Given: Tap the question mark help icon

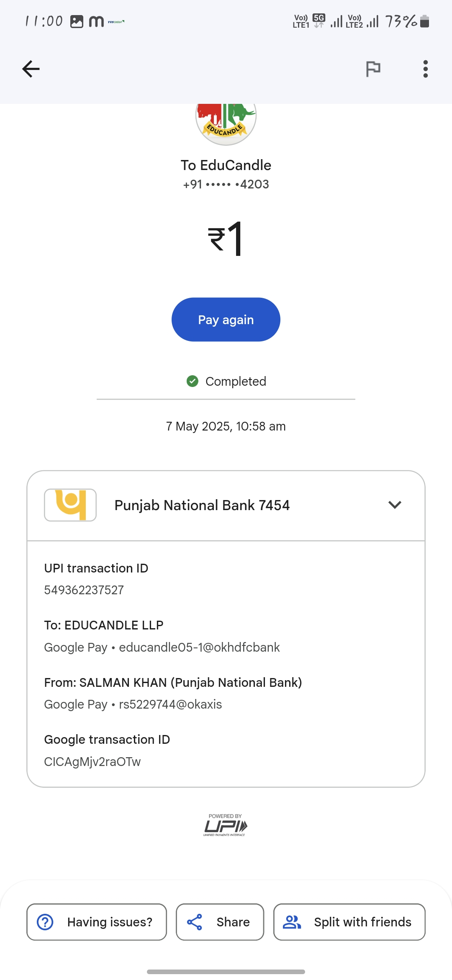Looking at the screenshot, I should (45, 922).
